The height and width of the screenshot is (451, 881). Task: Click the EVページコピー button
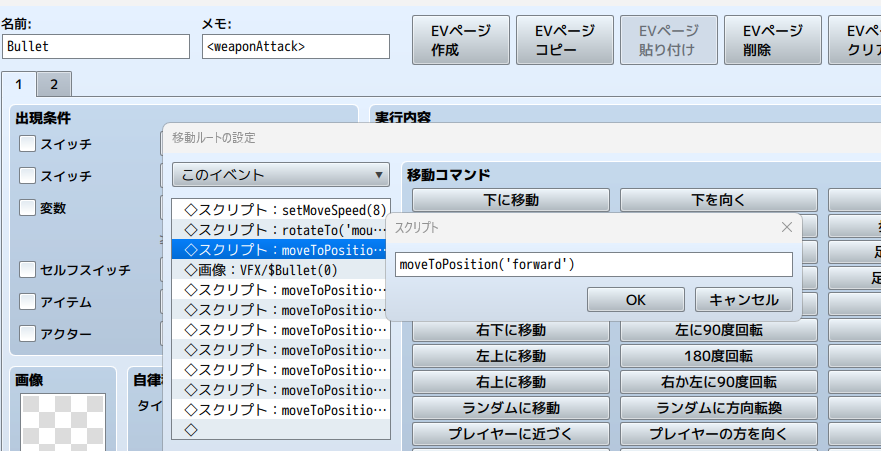pos(563,40)
